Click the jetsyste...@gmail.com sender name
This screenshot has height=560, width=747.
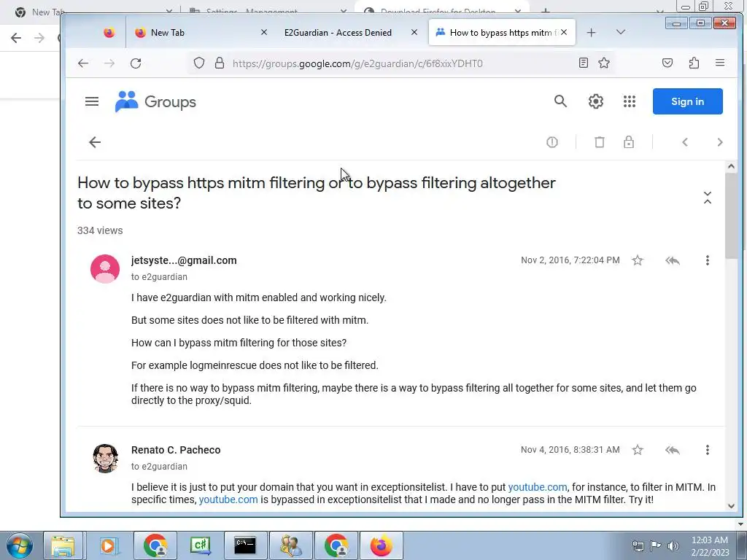coord(184,260)
